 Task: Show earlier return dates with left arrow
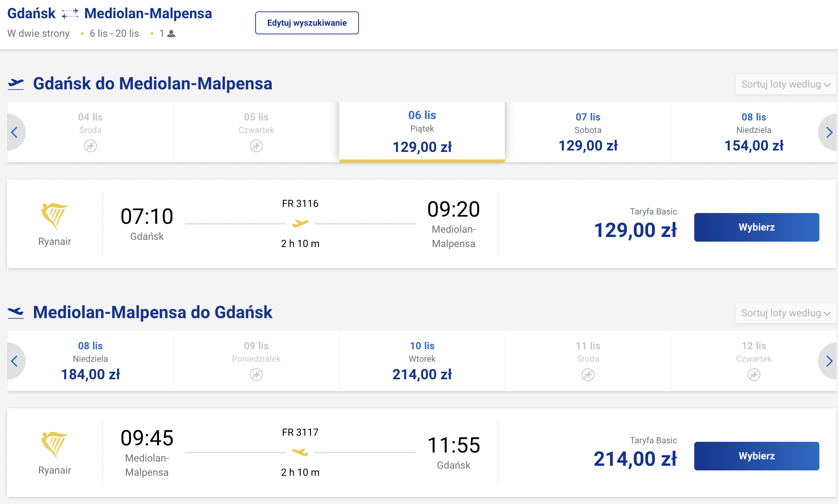point(15,361)
